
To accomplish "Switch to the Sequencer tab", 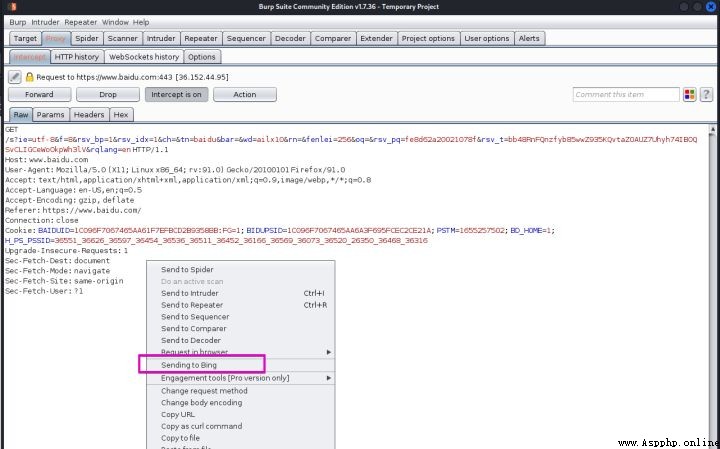I will point(246,39).
